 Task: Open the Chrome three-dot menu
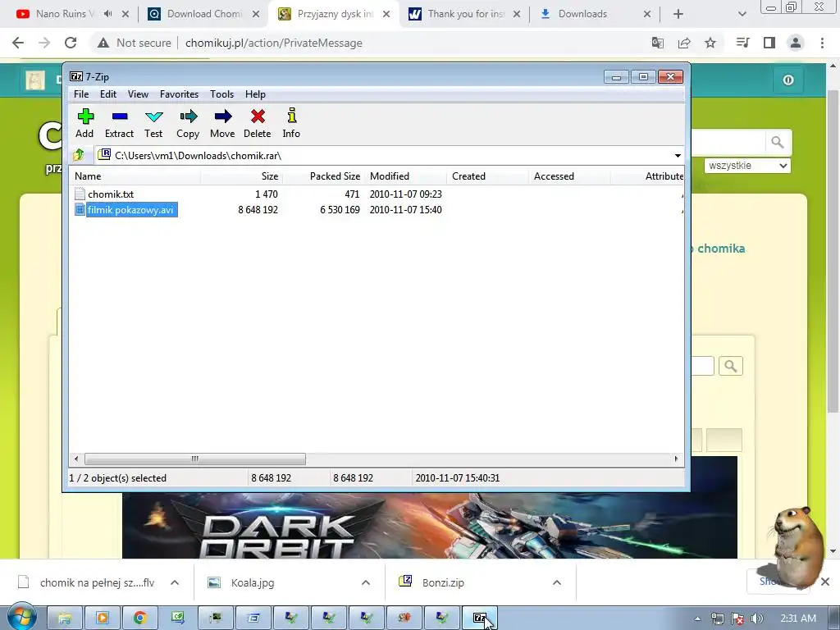coord(822,43)
